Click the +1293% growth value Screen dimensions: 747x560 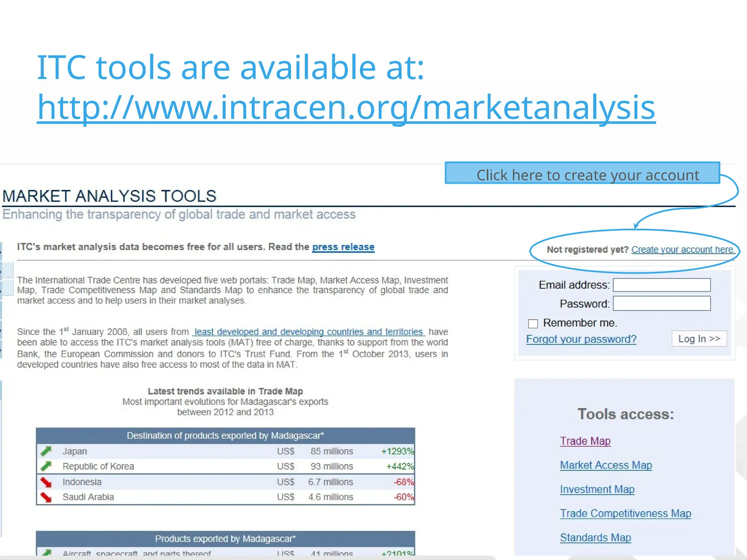pyautogui.click(x=398, y=451)
